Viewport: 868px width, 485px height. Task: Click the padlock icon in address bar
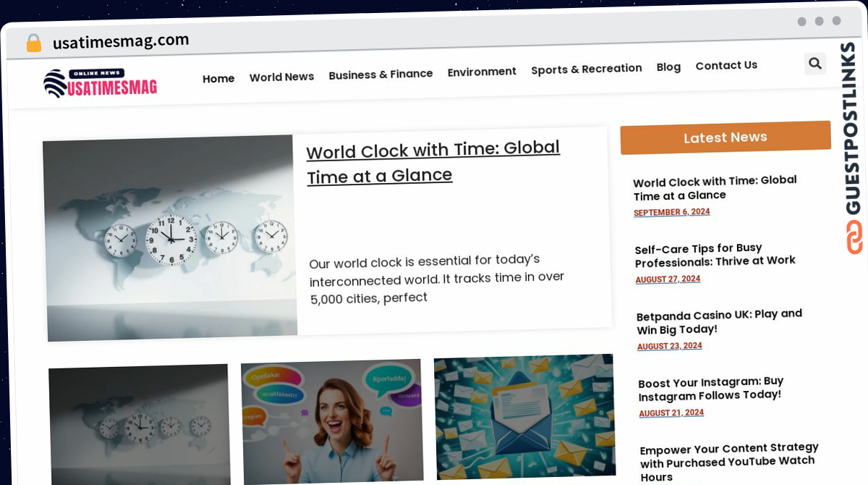pos(34,43)
